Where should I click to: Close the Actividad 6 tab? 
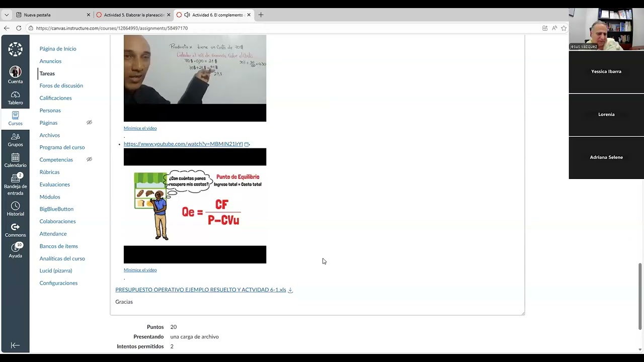click(x=249, y=15)
